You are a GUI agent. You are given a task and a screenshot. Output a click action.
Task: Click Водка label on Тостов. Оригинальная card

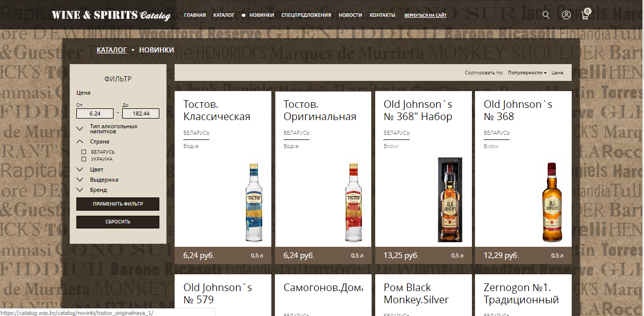[291, 146]
